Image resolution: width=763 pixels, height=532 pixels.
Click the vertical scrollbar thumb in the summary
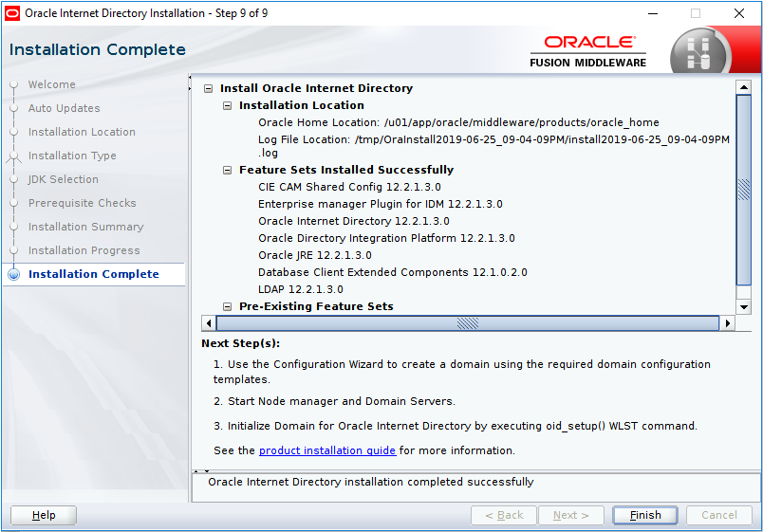coord(744,190)
